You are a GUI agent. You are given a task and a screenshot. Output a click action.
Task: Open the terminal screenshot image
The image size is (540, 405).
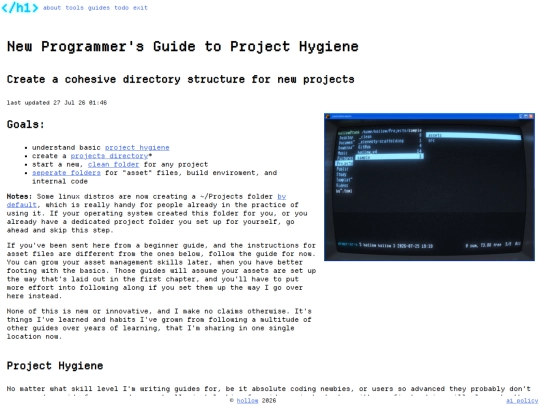(x=429, y=187)
